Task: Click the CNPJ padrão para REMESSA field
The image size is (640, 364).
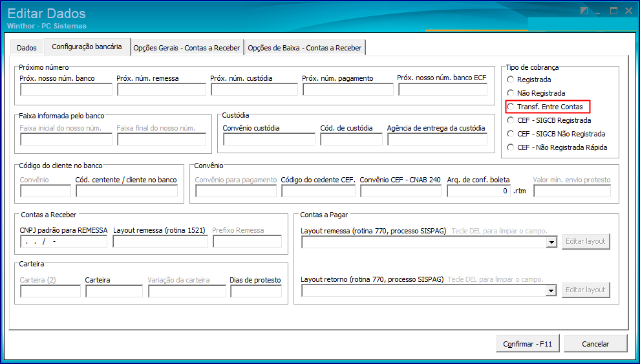Action: click(63, 242)
